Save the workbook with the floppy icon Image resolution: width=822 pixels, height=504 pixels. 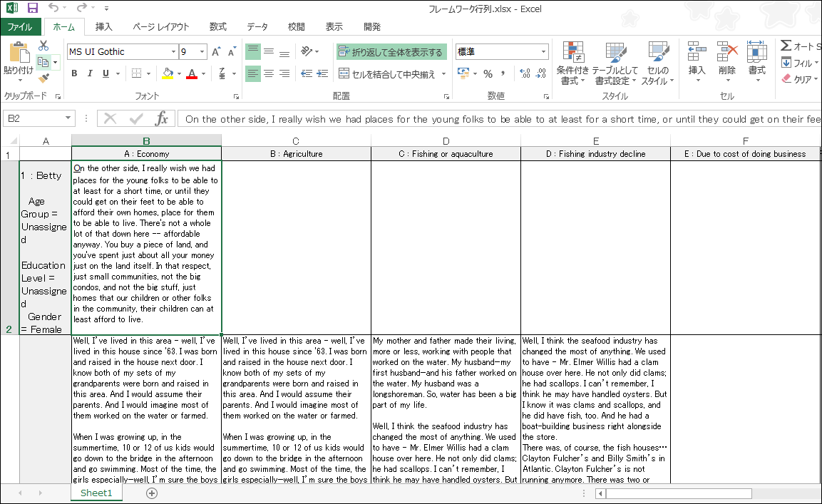[x=33, y=8]
